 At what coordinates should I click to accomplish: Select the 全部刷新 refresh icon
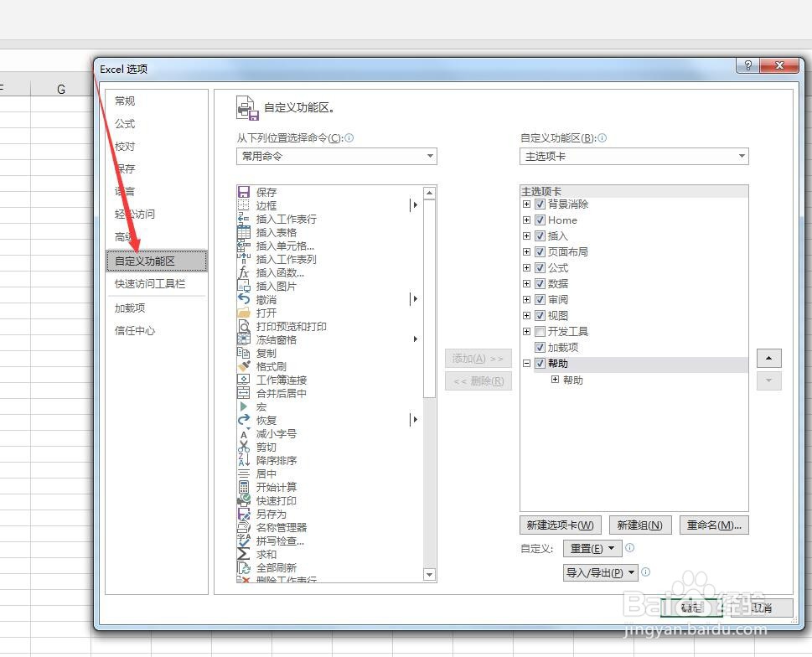[243, 567]
